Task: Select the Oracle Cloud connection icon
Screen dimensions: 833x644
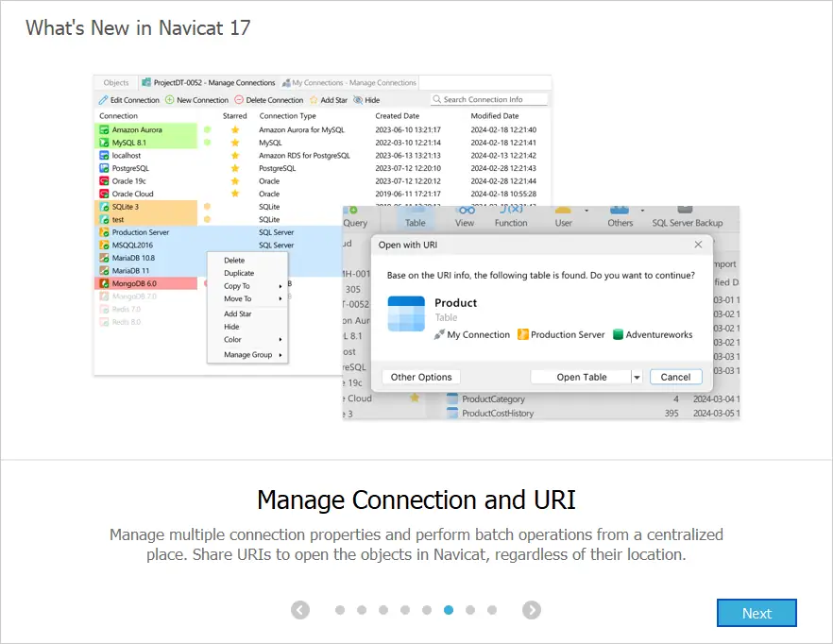Action: 104,194
